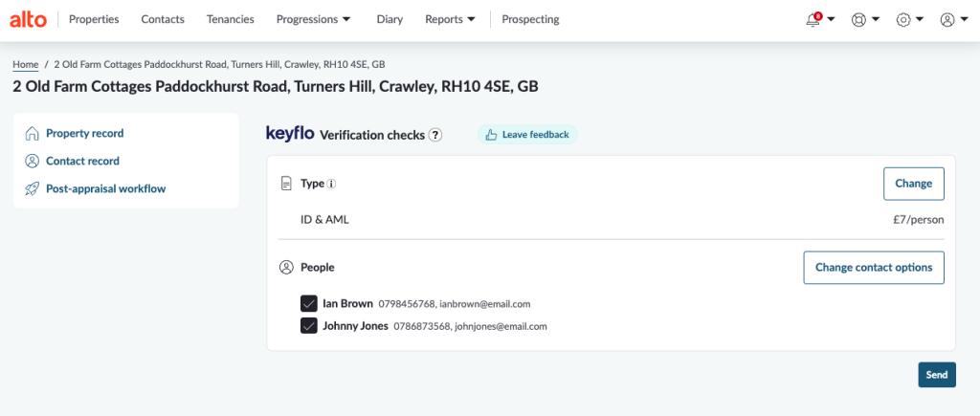Open the settings gear icon

[902, 19]
